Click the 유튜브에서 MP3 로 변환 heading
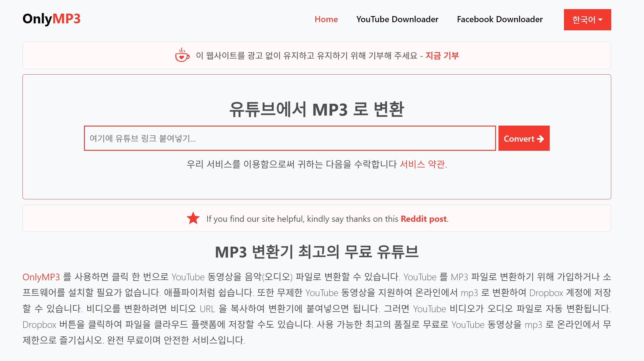The height and width of the screenshot is (361, 644). coord(317,109)
